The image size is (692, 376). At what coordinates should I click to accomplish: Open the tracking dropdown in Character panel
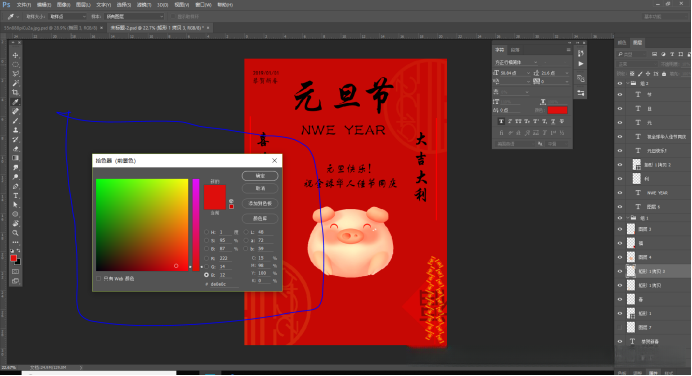(567, 82)
